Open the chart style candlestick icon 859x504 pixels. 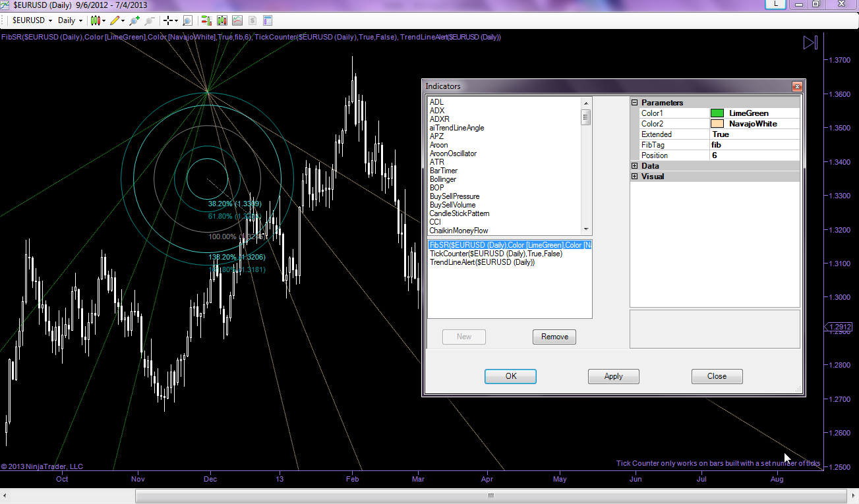(x=96, y=20)
